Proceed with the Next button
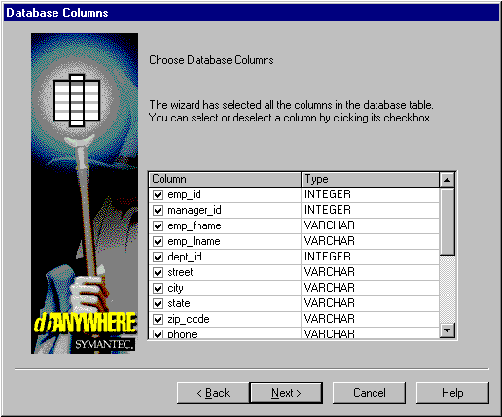 286,393
